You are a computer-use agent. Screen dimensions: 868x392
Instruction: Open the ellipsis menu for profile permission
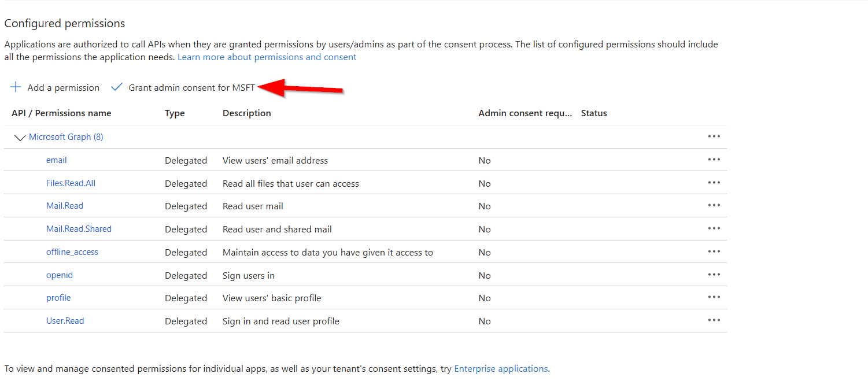click(x=714, y=297)
